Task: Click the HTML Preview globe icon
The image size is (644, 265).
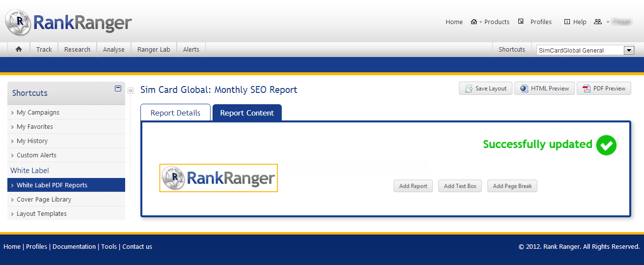Action: pos(524,88)
